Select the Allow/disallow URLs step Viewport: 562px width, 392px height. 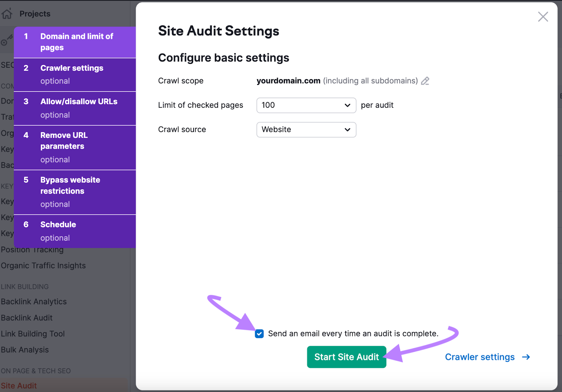(75, 108)
